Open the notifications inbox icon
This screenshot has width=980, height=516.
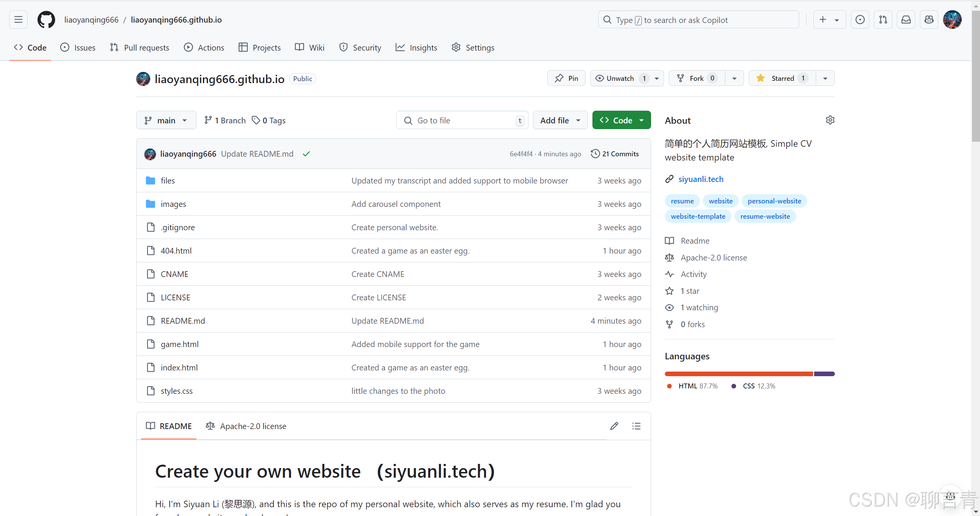click(906, 20)
